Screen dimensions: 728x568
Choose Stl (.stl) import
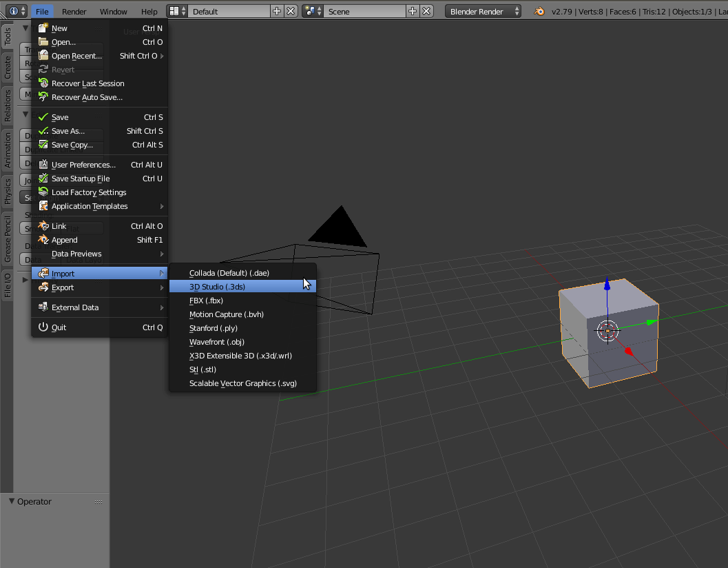click(x=243, y=369)
